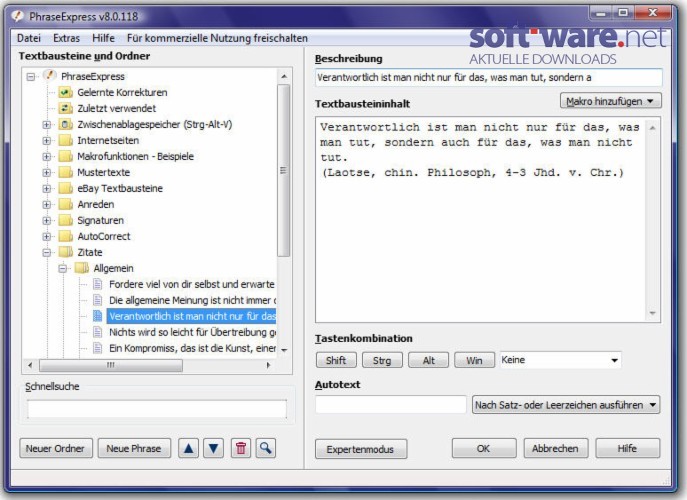
Task: Select 'Ein Kompromiss, das ist die Kunst' phrase
Action: [192, 348]
